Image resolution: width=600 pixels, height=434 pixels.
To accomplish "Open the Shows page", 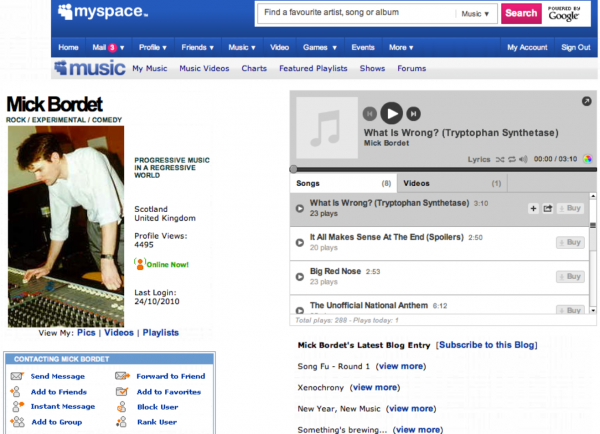I will (x=372, y=69).
